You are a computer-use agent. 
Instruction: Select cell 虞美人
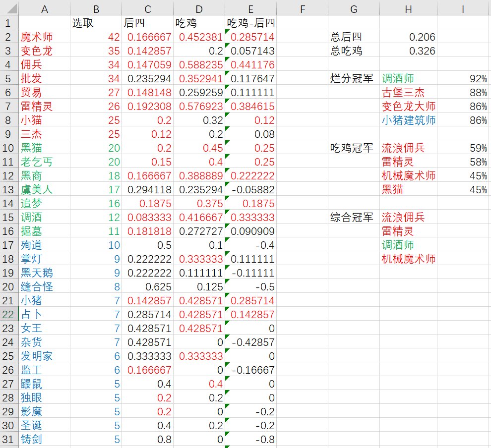coord(45,189)
